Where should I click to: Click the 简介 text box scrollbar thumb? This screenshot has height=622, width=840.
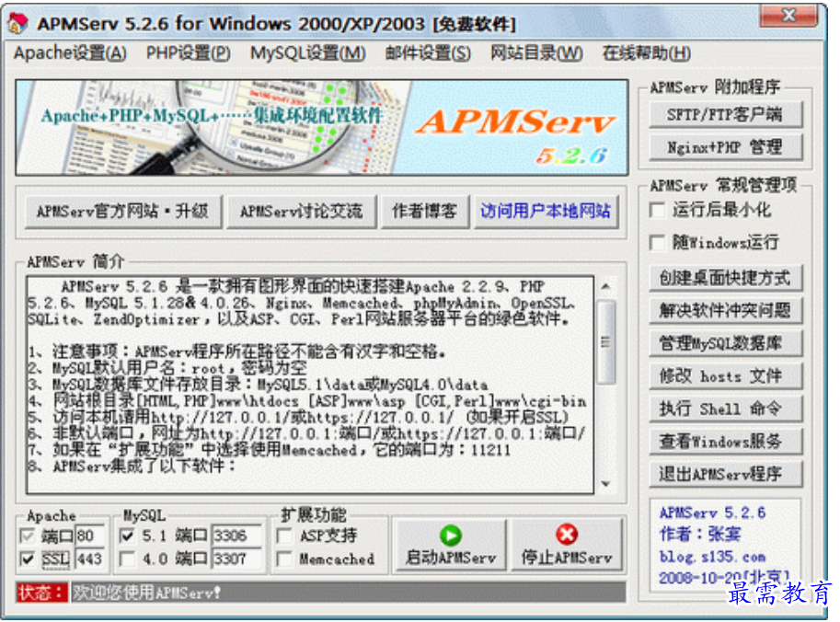click(x=605, y=341)
